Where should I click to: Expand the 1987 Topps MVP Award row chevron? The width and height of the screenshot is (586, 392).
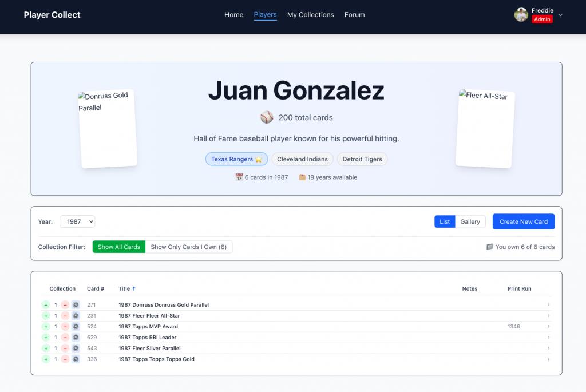tap(548, 327)
